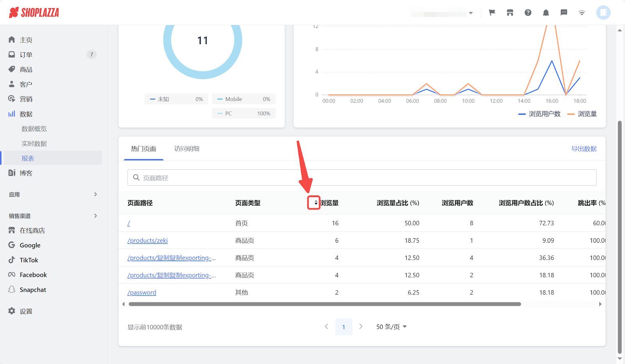The width and height of the screenshot is (625, 364).
Task: Open 在线商店 sales channel
Action: 32,231
